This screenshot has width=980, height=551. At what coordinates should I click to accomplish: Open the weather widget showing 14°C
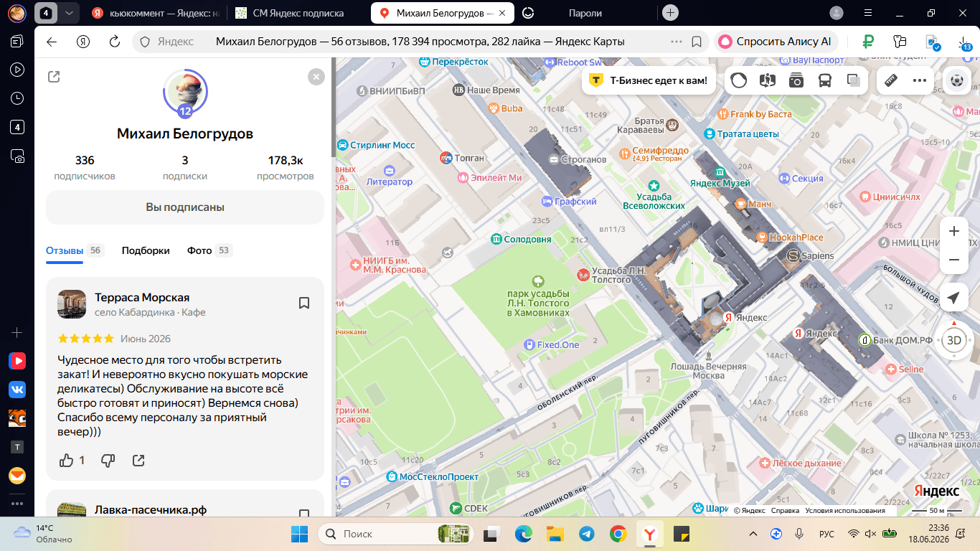click(x=43, y=533)
